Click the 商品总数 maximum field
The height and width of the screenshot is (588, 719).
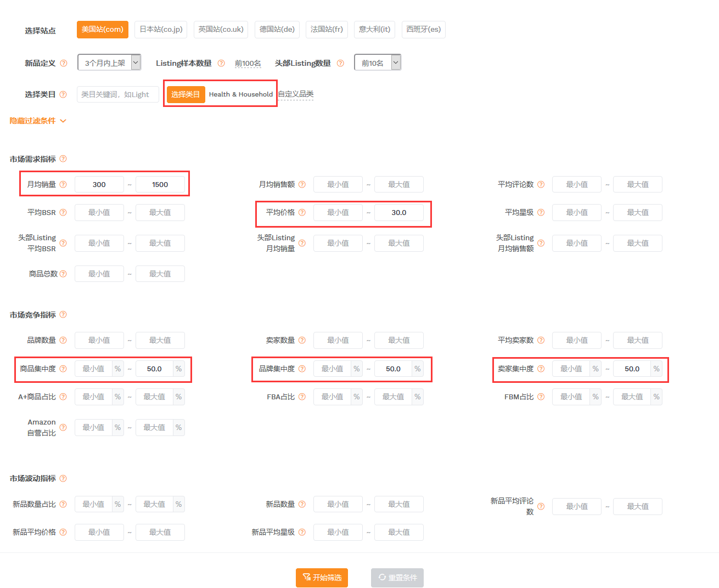(x=160, y=274)
